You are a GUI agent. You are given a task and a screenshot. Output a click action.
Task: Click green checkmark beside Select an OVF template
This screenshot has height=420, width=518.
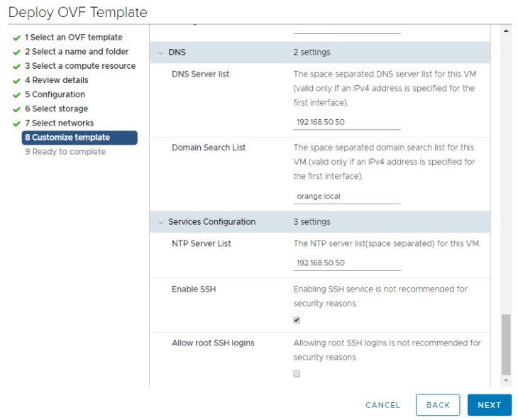(x=16, y=38)
